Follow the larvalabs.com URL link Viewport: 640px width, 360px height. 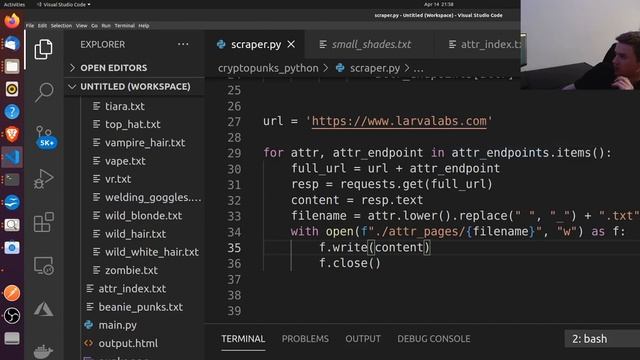(x=399, y=121)
